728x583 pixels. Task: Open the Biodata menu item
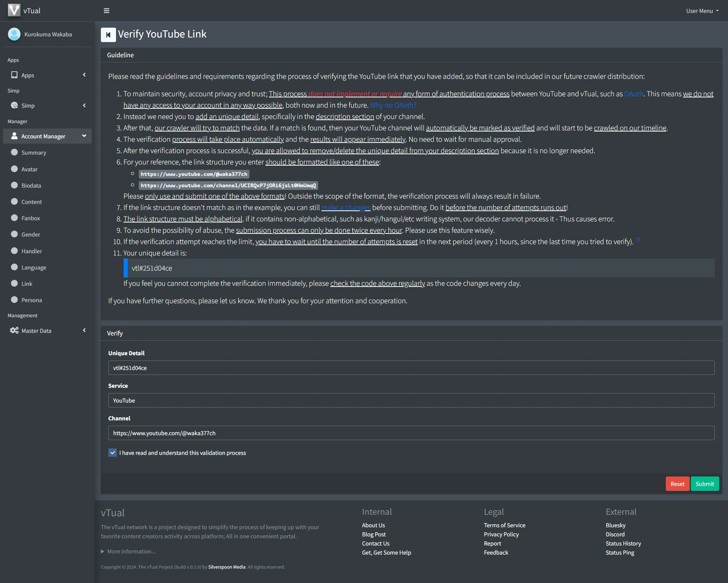(31, 185)
